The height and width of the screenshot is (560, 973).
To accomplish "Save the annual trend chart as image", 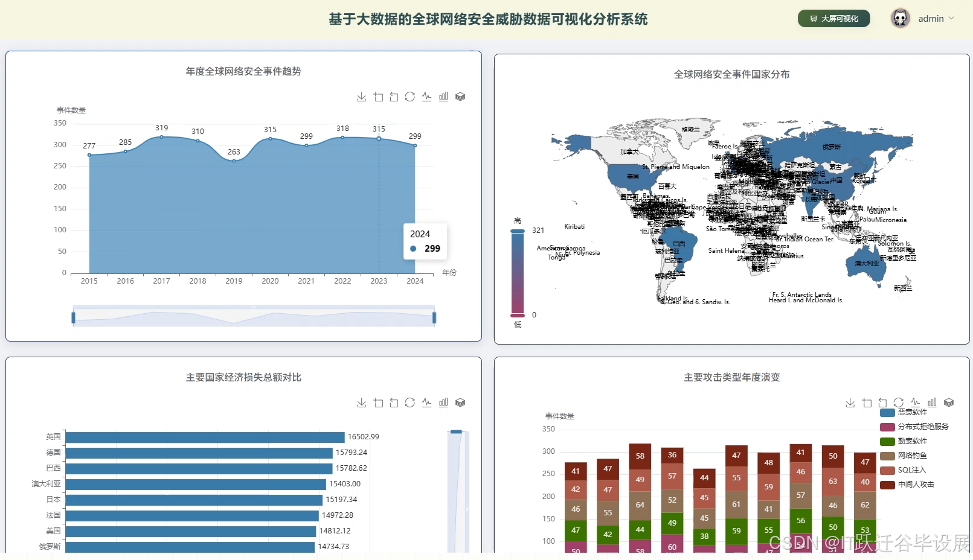I will (x=361, y=97).
